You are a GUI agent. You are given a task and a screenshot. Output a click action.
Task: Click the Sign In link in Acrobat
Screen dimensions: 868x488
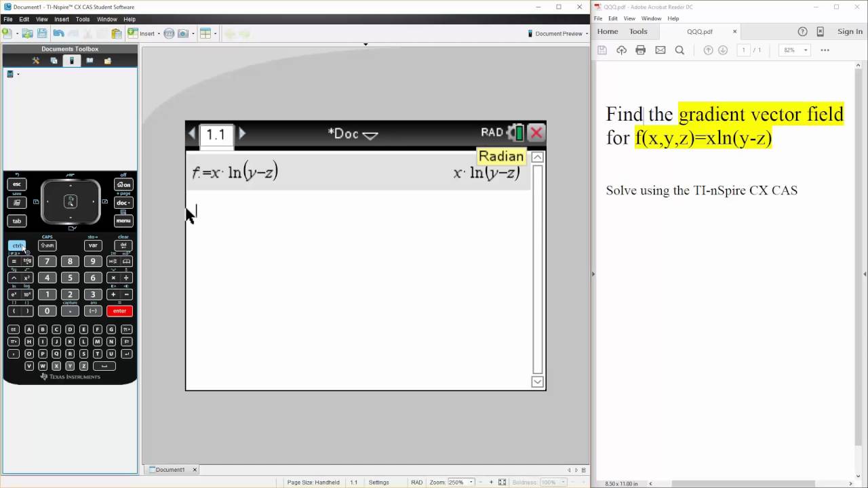point(850,31)
